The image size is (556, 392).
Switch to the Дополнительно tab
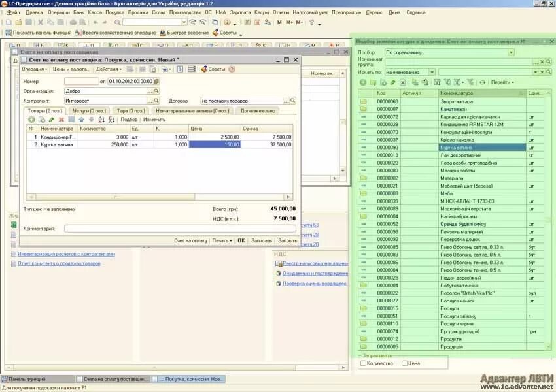(x=258, y=111)
